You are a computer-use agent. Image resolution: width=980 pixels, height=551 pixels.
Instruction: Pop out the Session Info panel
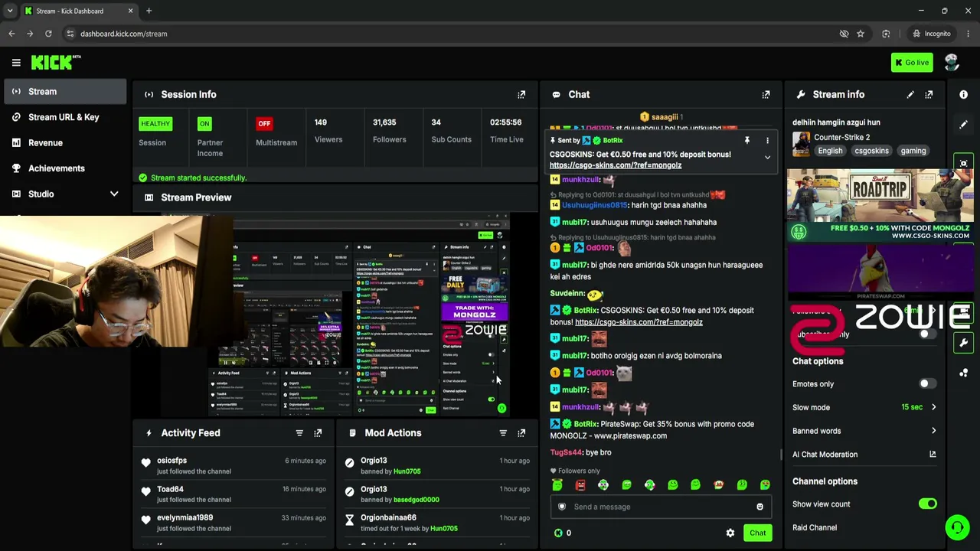point(521,95)
